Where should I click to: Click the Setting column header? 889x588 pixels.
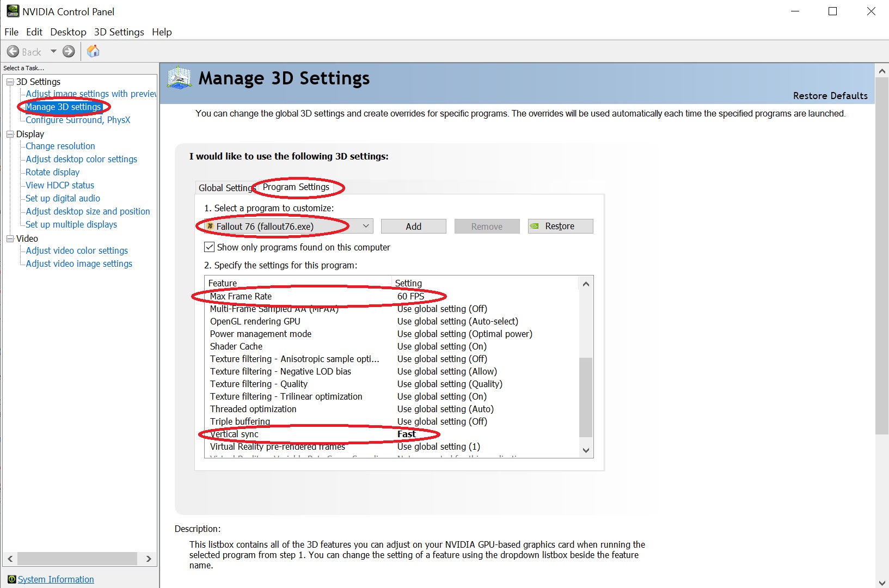point(486,283)
